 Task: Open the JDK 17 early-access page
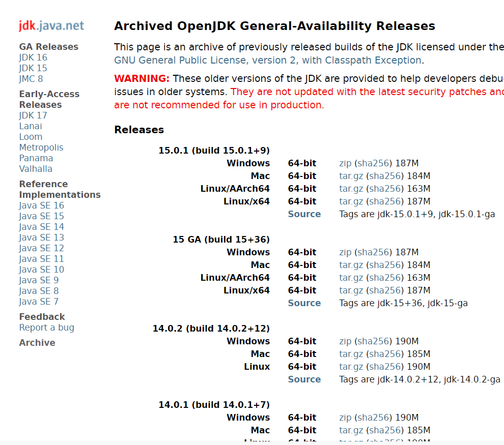33,115
